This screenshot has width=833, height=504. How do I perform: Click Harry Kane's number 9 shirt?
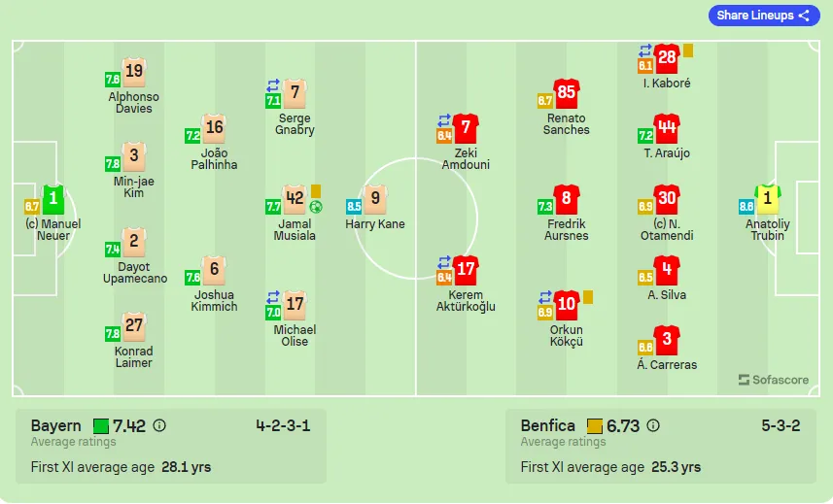(375, 199)
